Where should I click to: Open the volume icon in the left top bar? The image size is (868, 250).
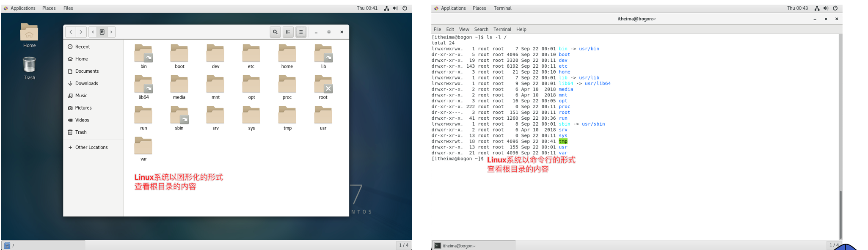click(395, 8)
